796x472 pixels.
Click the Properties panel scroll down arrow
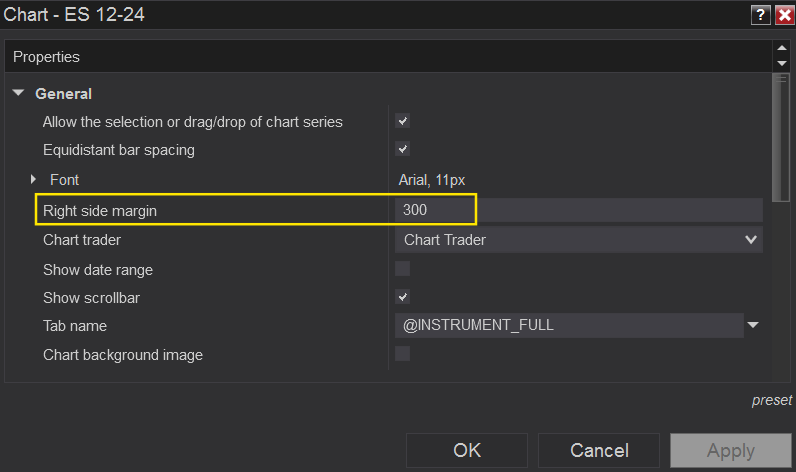782,64
